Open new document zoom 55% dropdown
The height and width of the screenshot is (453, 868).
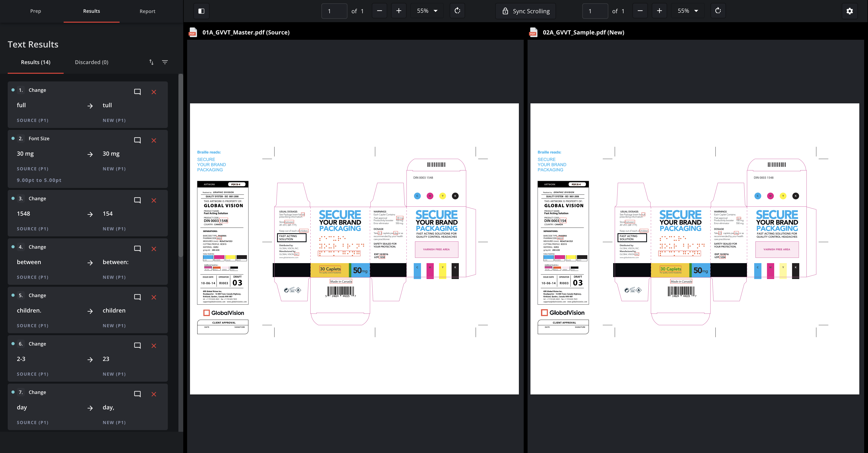coord(688,11)
